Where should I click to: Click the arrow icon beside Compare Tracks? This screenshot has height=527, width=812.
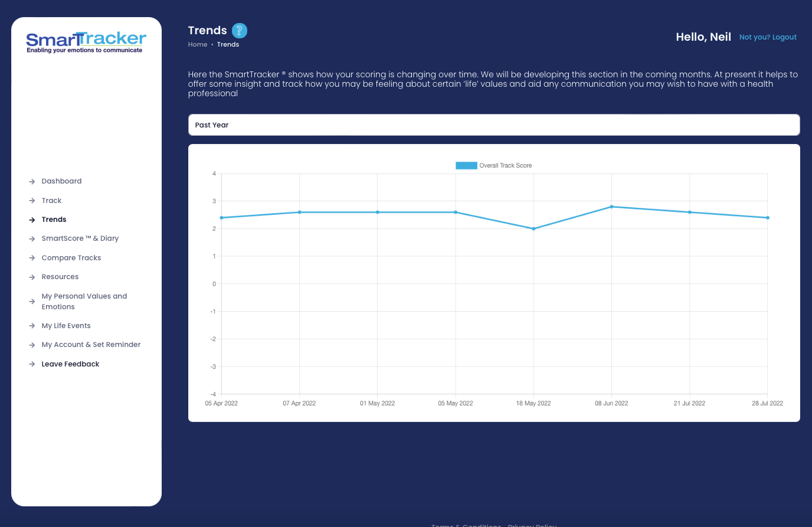(x=32, y=258)
